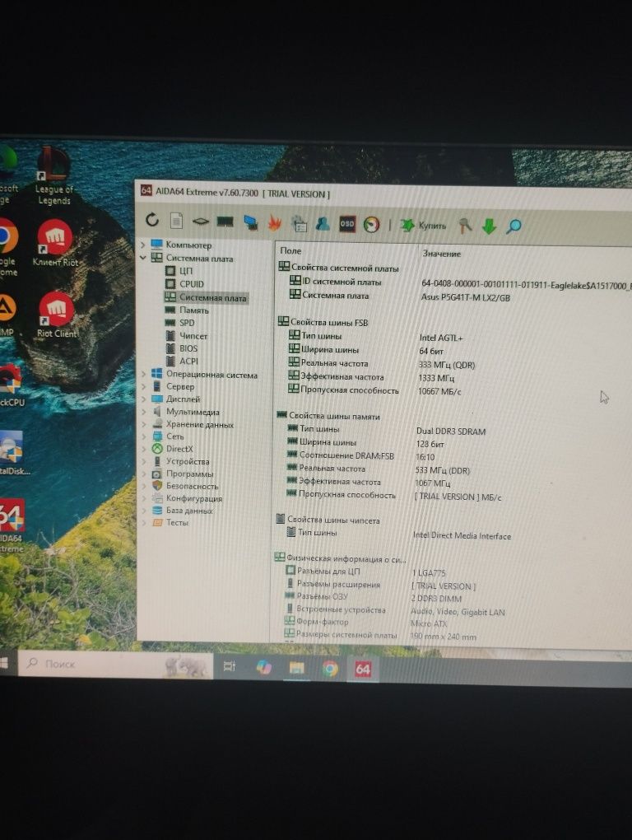Screen dimensions: 632x840
Task: Launch the flame stability test icon
Action: point(275,223)
